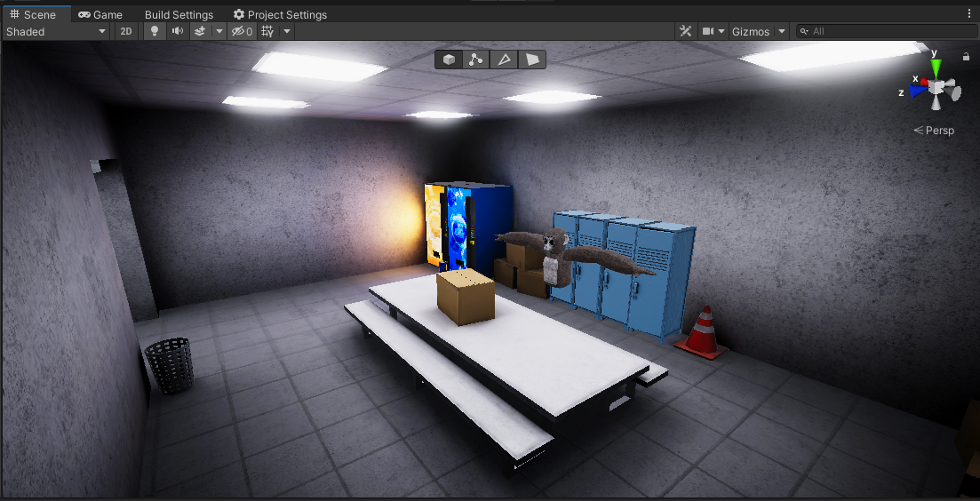980x501 pixels.
Task: Open the Build Settings tab
Action: coord(179,14)
